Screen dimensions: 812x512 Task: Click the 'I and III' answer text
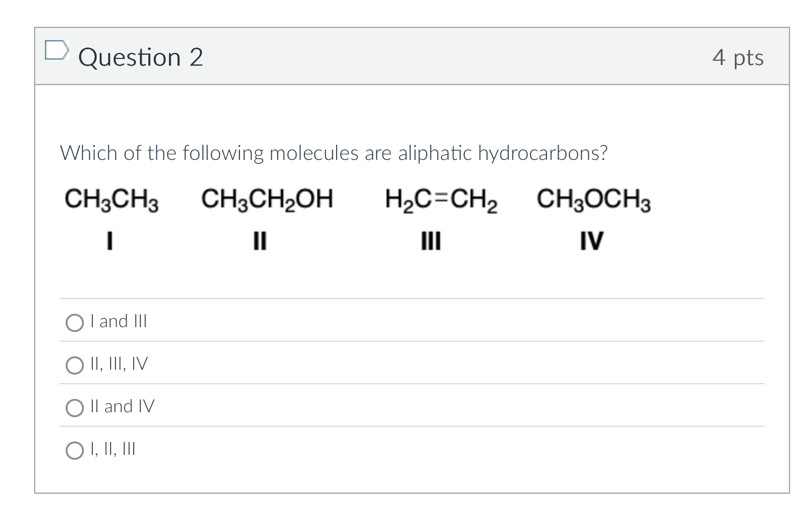click(119, 321)
